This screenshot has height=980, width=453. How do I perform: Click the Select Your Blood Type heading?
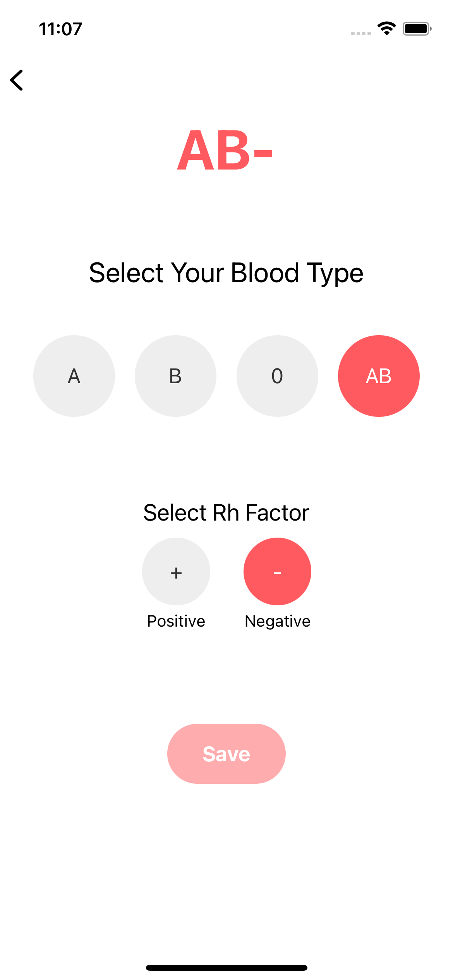coord(226,273)
